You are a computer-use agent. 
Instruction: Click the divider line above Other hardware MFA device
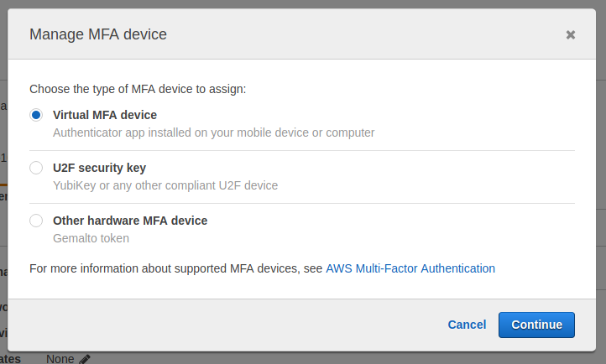tap(302, 203)
